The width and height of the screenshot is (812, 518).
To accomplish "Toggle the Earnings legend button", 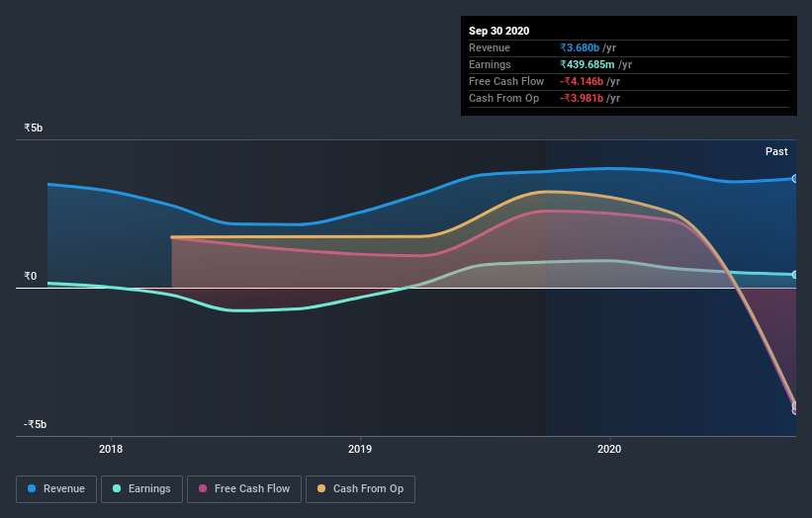I will (x=141, y=489).
